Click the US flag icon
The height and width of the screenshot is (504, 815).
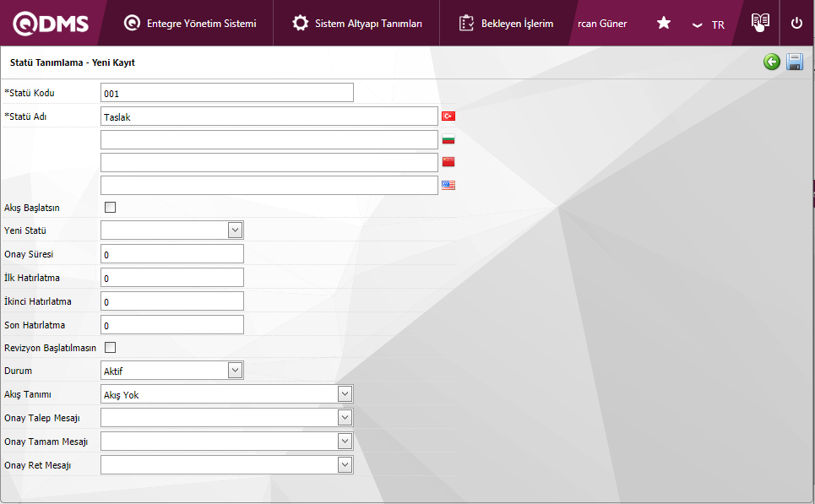pos(448,185)
